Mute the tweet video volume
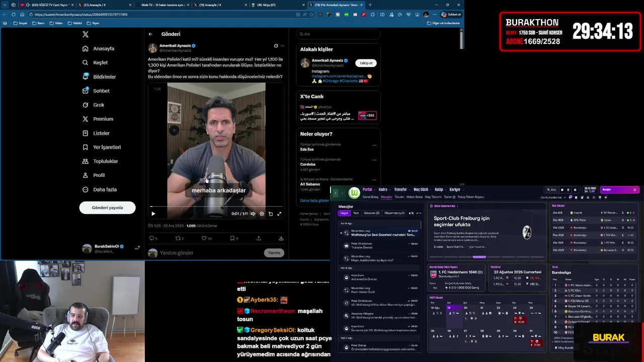The width and height of the screenshot is (644, 362). pyautogui.click(x=253, y=214)
